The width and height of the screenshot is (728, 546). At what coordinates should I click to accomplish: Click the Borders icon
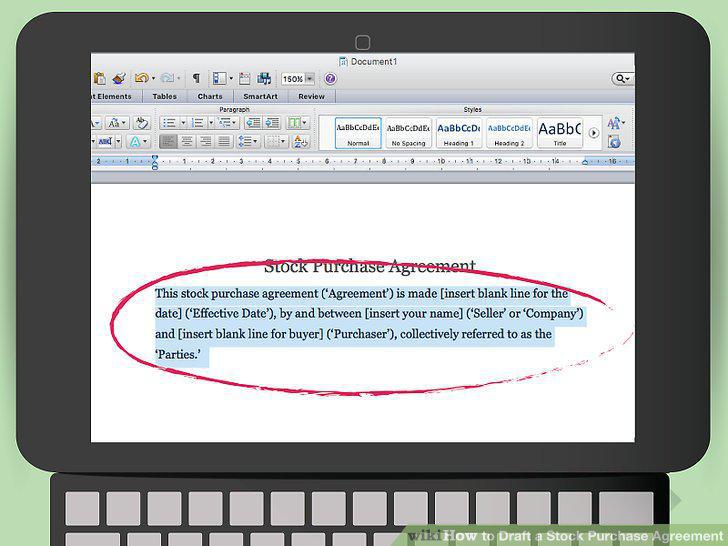pos(273,141)
